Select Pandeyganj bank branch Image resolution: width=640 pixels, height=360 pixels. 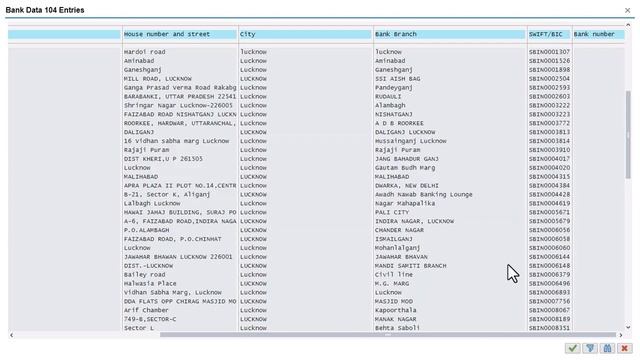[394, 88]
